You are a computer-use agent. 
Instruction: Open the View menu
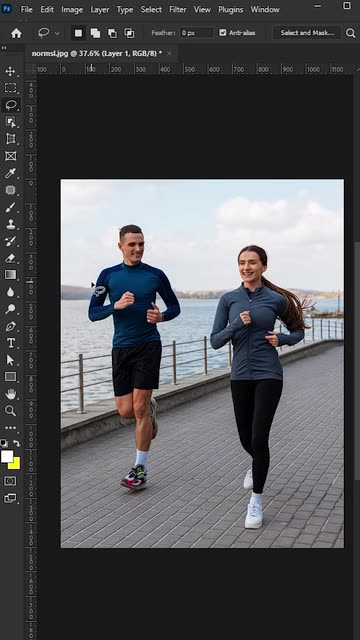(x=202, y=9)
